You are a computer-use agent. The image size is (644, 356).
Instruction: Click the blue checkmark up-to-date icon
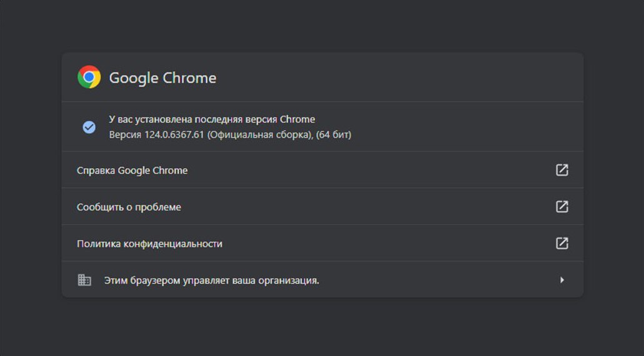click(x=89, y=127)
